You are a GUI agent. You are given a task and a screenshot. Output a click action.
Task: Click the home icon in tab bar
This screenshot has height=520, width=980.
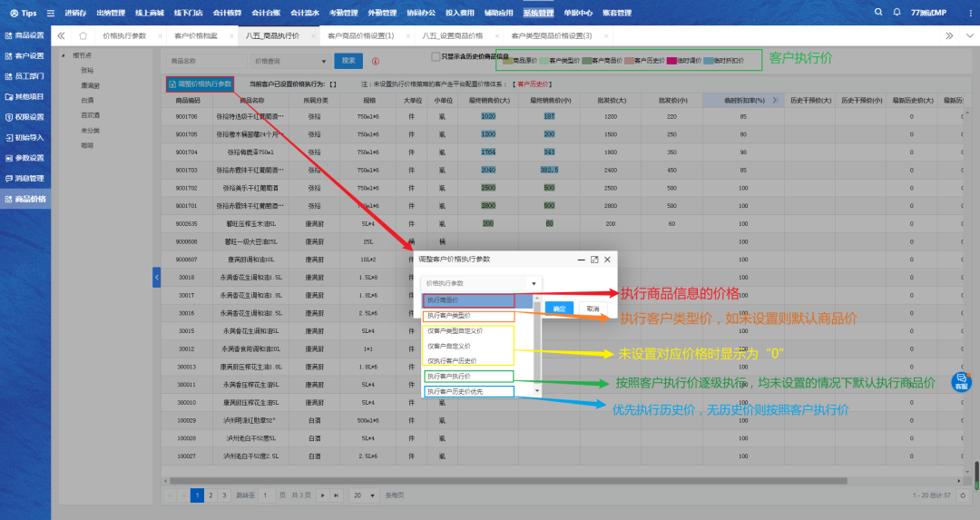pyautogui.click(x=83, y=35)
